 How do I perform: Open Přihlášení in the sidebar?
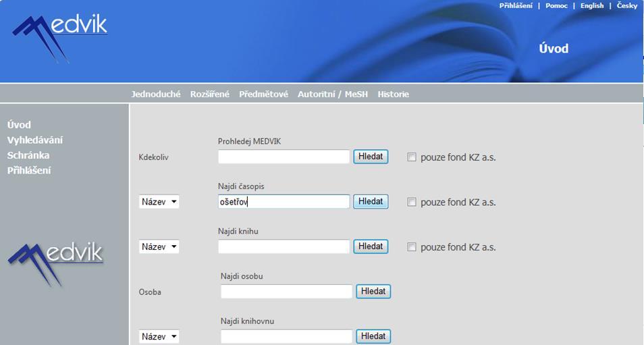click(29, 170)
